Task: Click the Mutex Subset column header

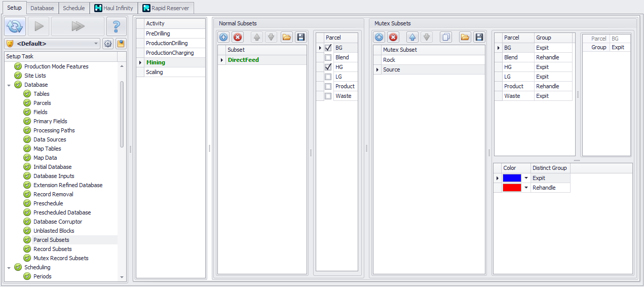Action: tap(433, 50)
